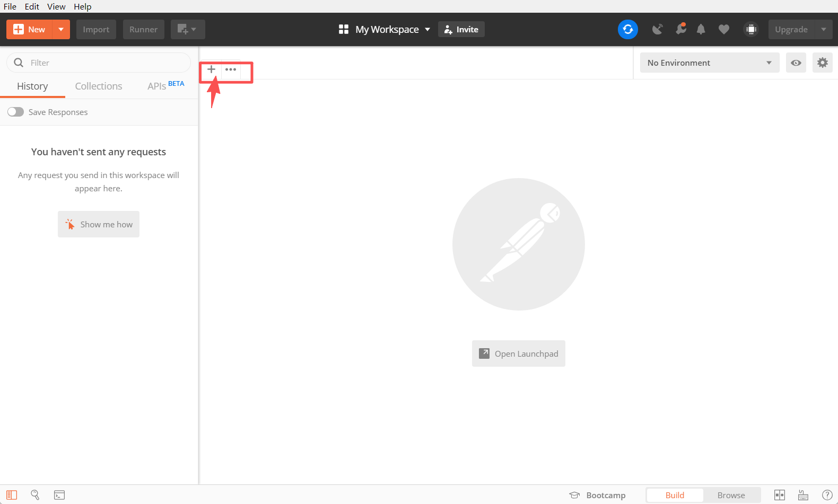Click the Show me how button
838x504 pixels.
pyautogui.click(x=99, y=224)
